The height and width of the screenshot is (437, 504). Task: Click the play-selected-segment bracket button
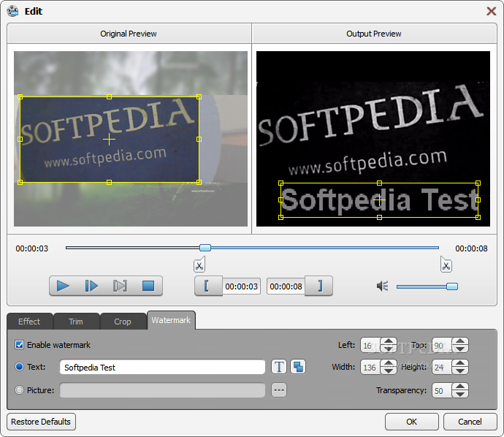click(120, 286)
